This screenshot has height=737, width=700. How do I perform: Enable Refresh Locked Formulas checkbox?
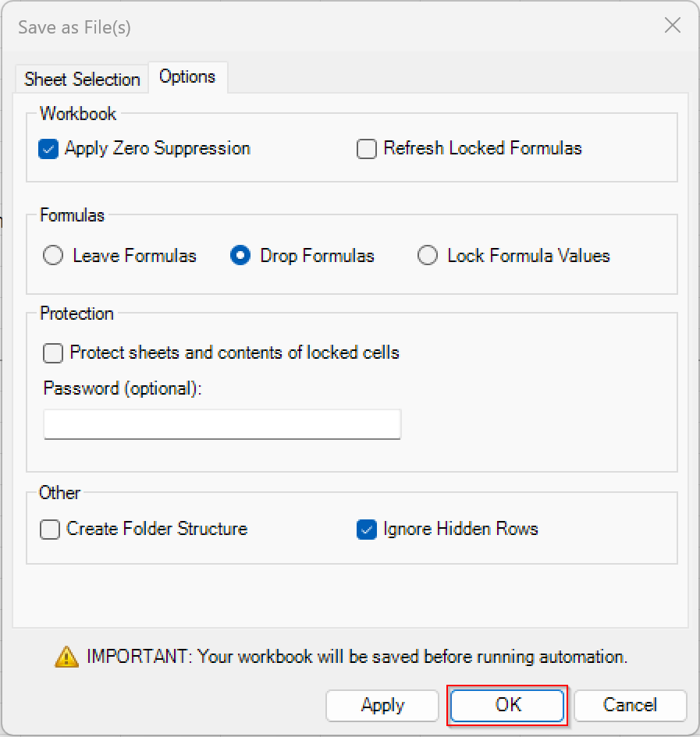coord(367,149)
